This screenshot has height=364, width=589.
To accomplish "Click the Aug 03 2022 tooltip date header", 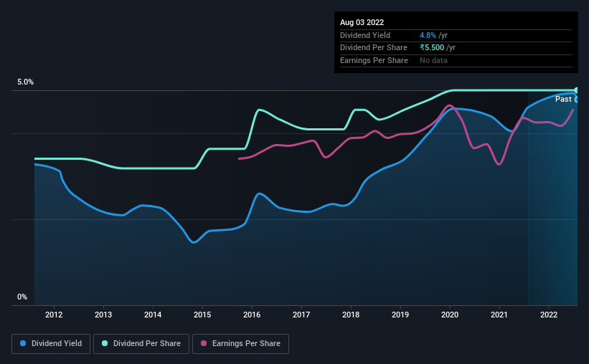I will (362, 22).
